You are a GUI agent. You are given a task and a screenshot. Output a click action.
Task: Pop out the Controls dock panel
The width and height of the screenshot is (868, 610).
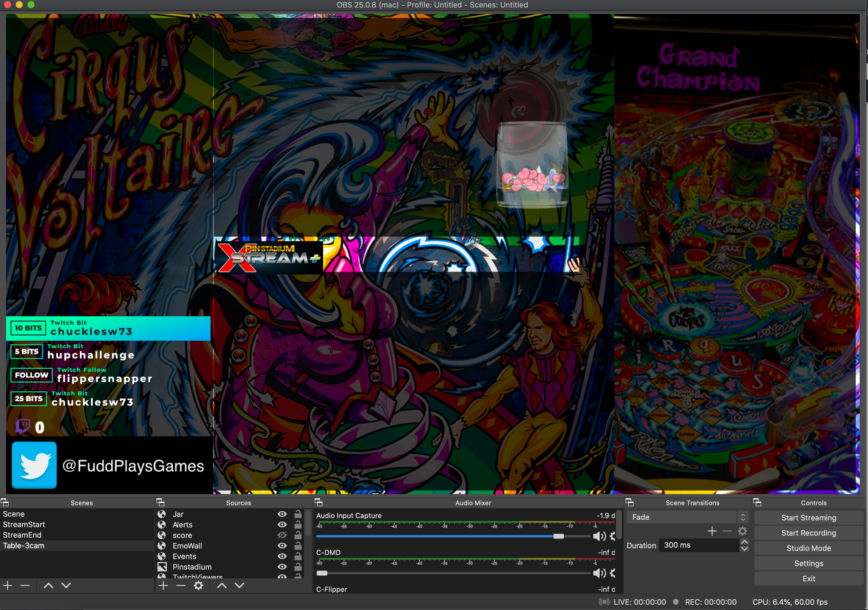click(x=757, y=502)
